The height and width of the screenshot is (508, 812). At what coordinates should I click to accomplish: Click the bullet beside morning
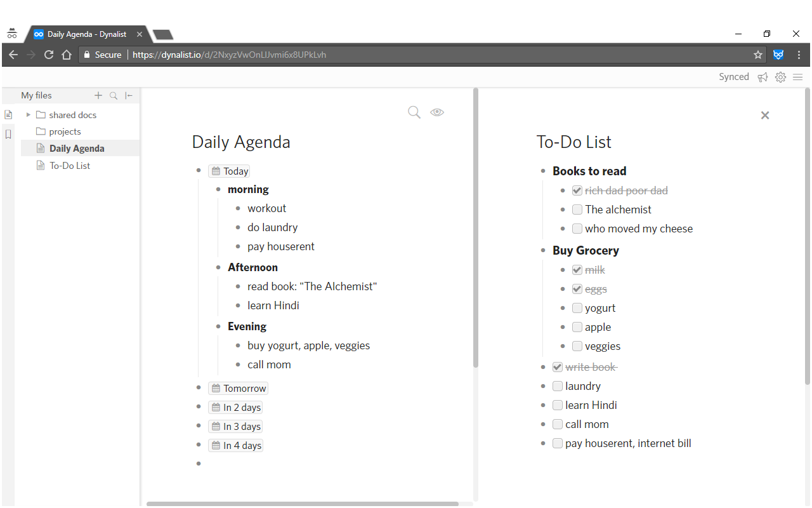click(x=218, y=189)
